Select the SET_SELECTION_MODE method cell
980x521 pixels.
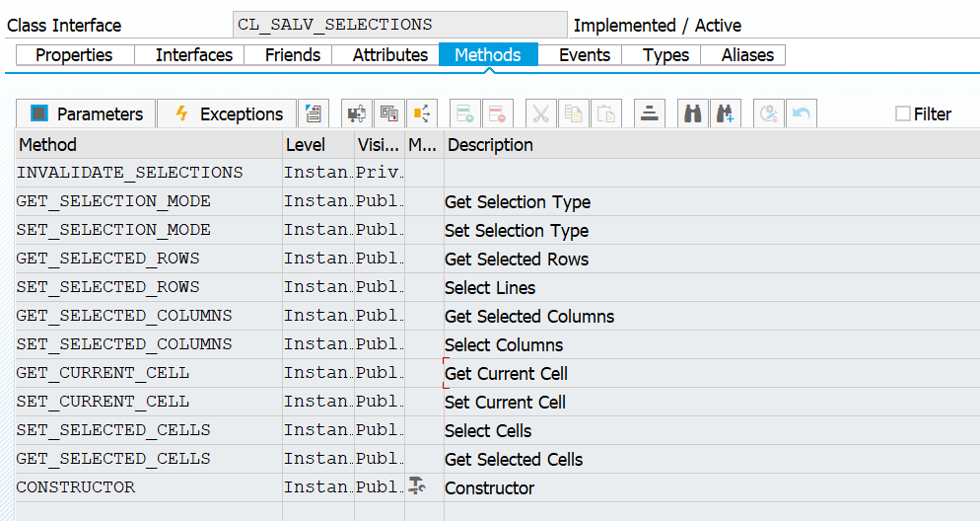click(x=149, y=230)
